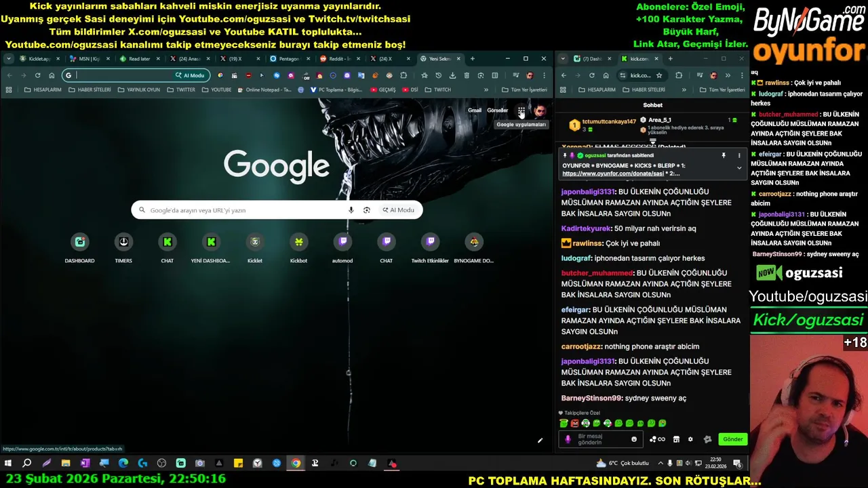Open the DASHBOARD shortcut tile
The height and width of the screenshot is (488, 868).
pos(80,247)
